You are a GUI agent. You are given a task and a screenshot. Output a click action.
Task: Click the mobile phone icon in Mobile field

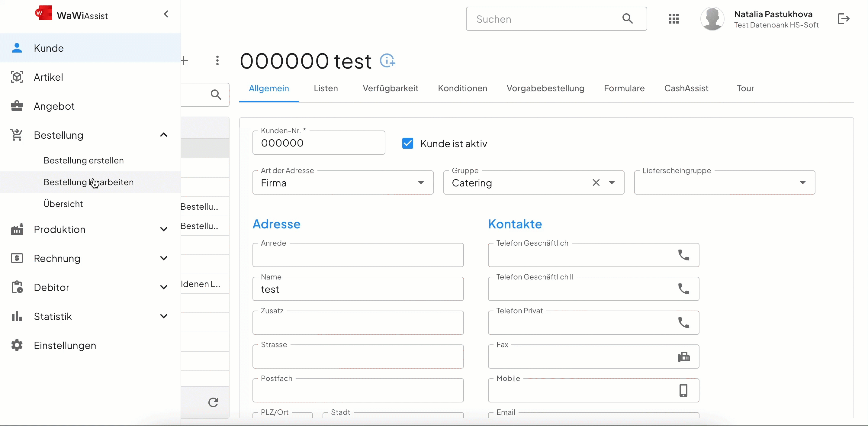(683, 390)
